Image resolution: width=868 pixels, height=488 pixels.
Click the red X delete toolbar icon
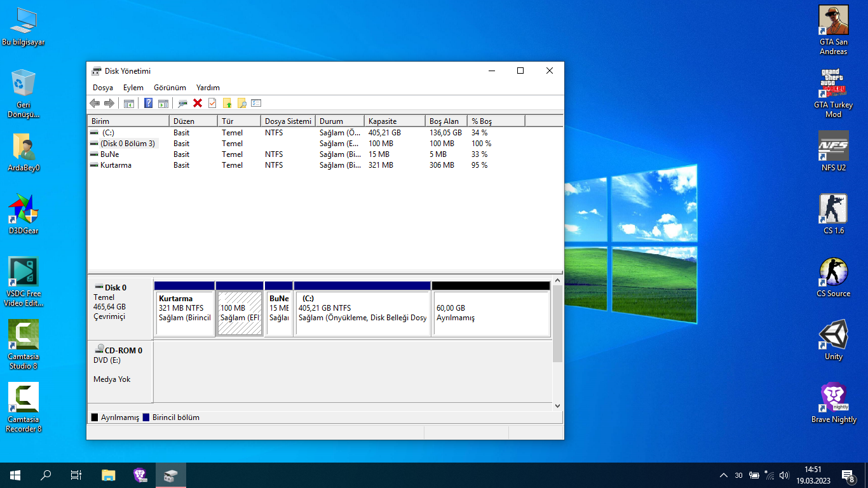(198, 103)
